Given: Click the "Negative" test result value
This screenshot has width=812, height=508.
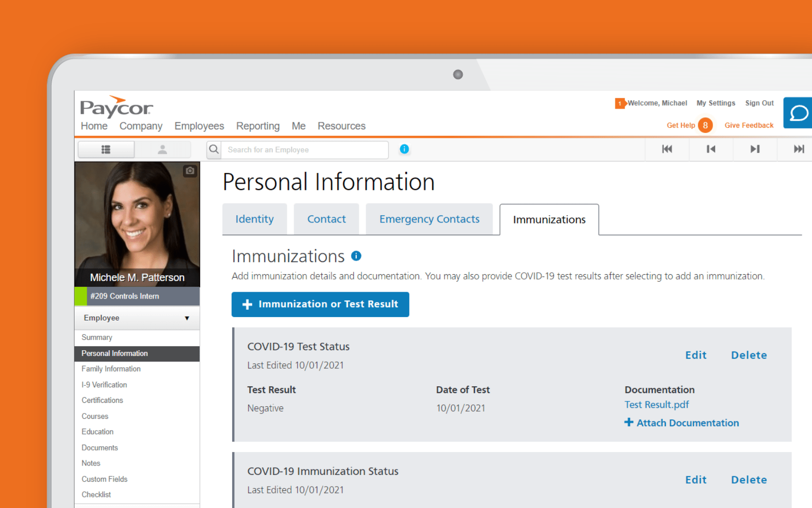Looking at the screenshot, I should point(265,408).
